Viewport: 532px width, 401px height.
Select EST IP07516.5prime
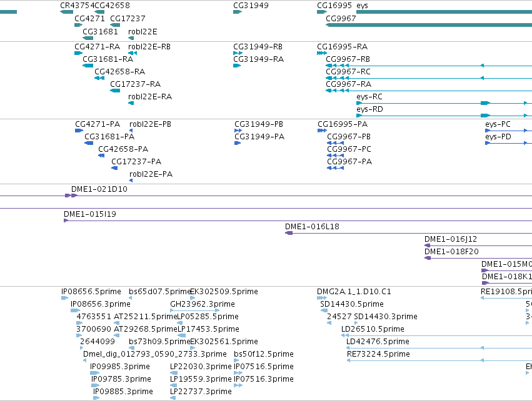click(x=264, y=367)
